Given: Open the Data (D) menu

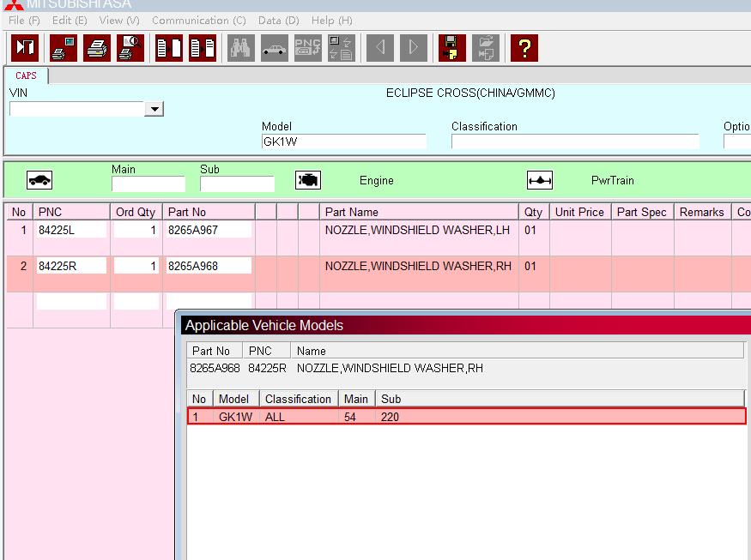Looking at the screenshot, I should click(278, 20).
